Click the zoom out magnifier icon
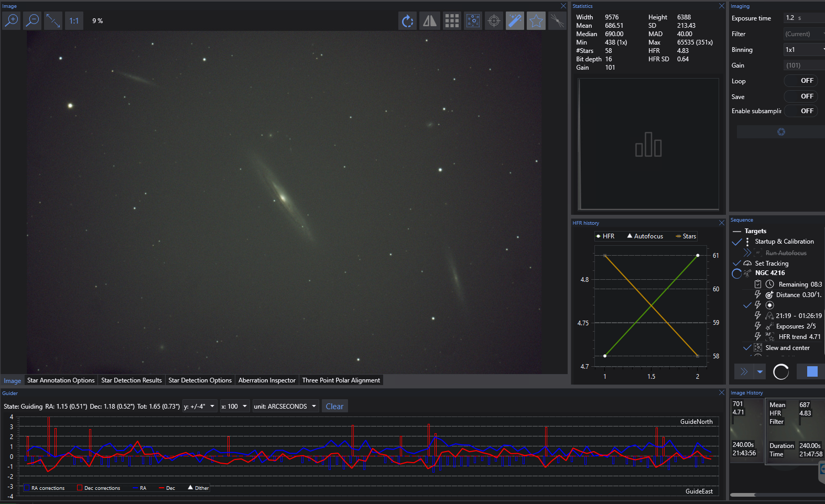The image size is (825, 504). pos(32,20)
